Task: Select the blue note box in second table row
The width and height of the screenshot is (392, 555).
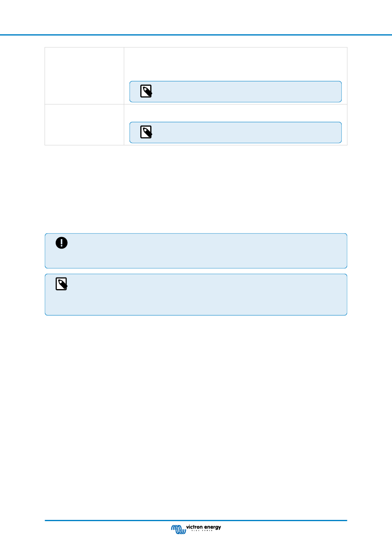Action: 236,133
